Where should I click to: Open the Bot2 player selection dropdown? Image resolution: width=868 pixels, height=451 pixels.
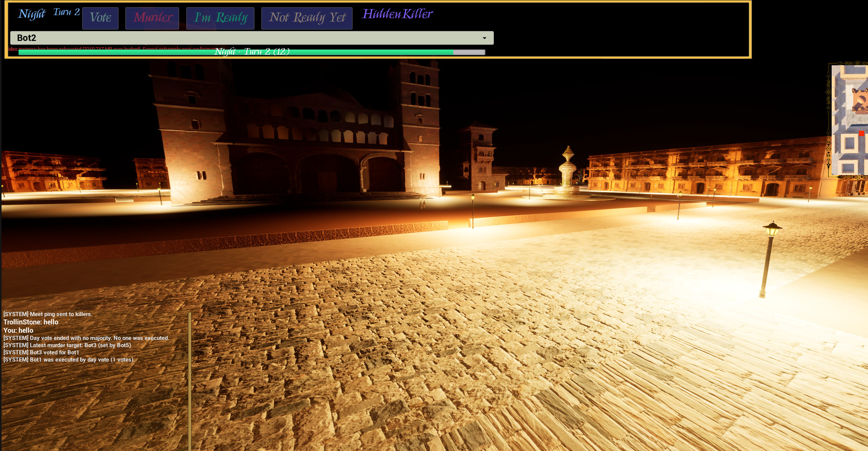[x=251, y=38]
